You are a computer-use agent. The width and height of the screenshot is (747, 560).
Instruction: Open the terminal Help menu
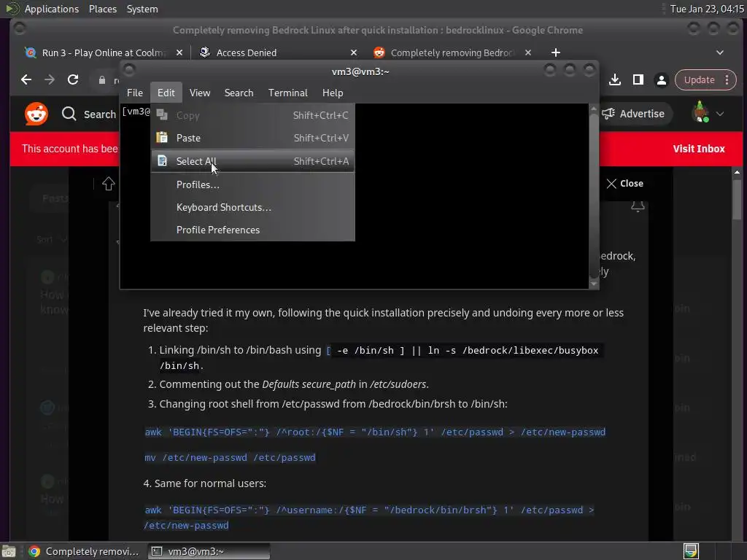click(333, 93)
